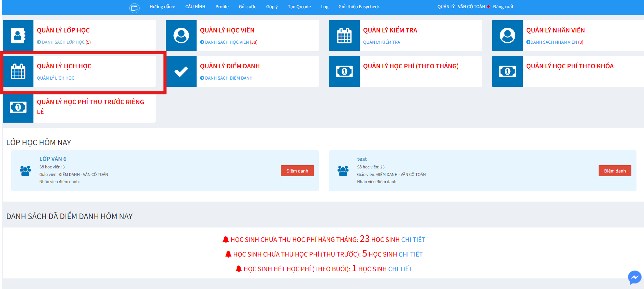
Task: Open the Quản lý học phí thu trước riêng lẻ card
Action: point(90,107)
